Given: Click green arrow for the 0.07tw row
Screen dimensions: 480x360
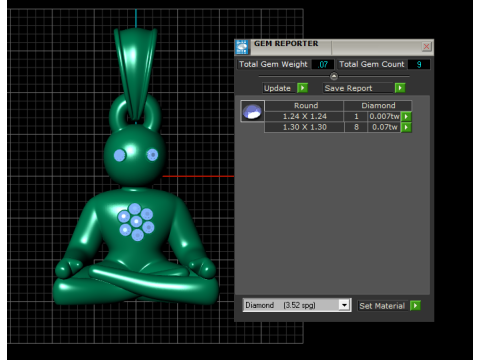Looking at the screenshot, I should click(x=406, y=127).
